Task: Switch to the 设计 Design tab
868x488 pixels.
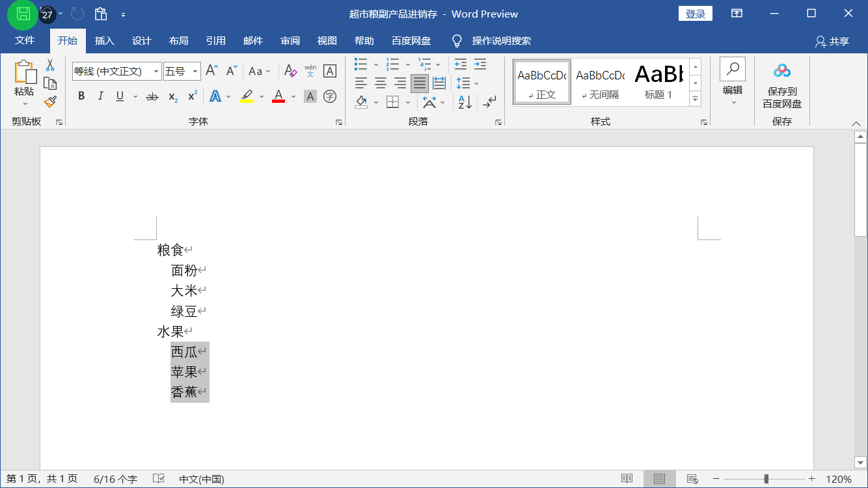Action: (x=142, y=40)
